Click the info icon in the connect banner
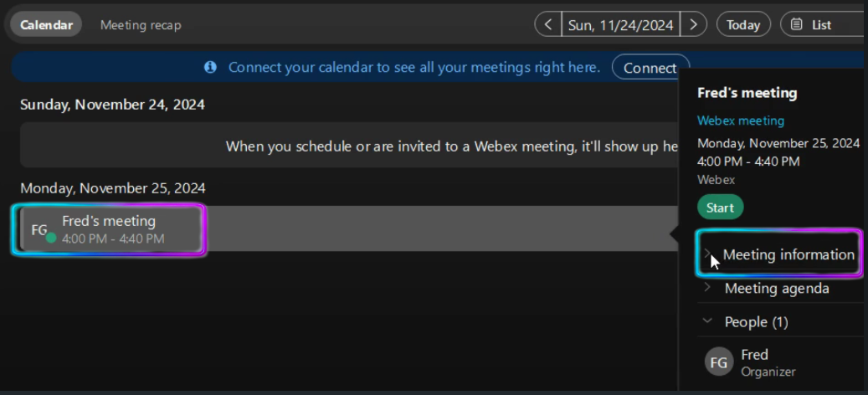The width and height of the screenshot is (868, 395). click(x=210, y=67)
